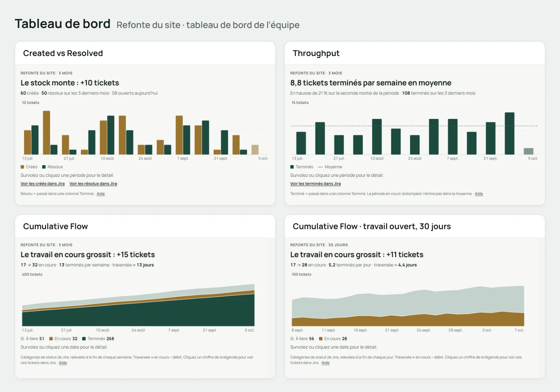This screenshot has width=560, height=392.
Task: Select the Throughput bar above 21 sept.
Action: pos(491,138)
